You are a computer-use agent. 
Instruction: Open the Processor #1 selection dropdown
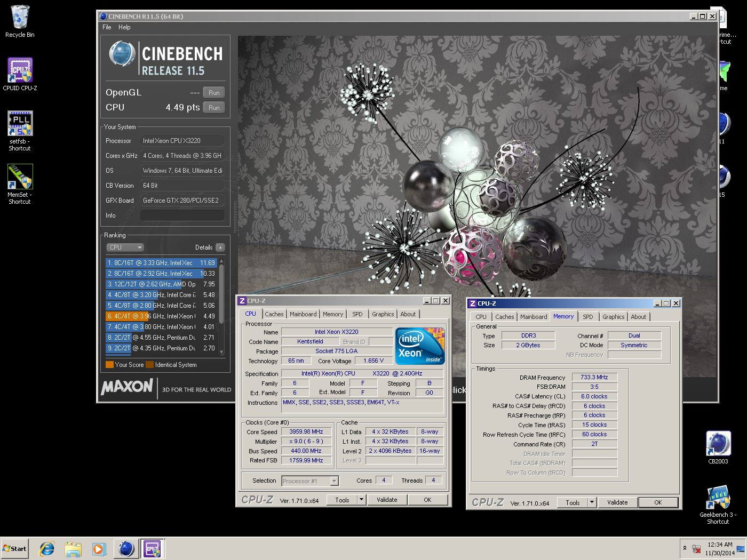(x=310, y=481)
